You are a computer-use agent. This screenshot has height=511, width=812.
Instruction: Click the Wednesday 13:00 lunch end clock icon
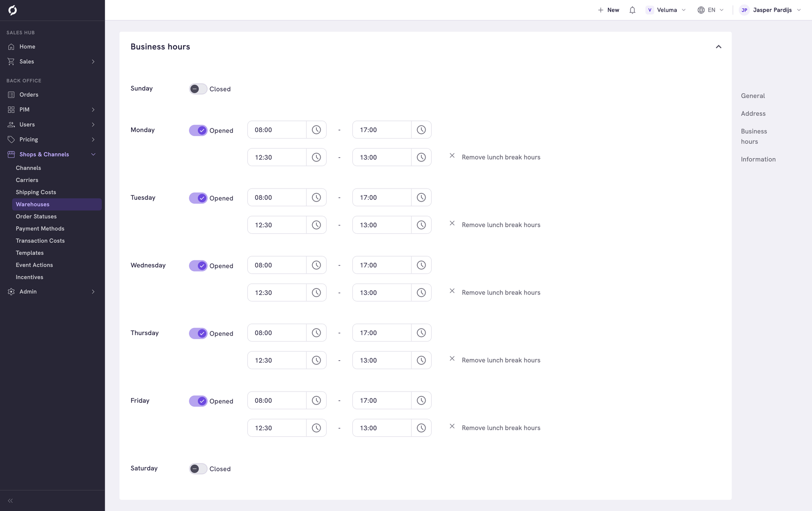pos(421,293)
